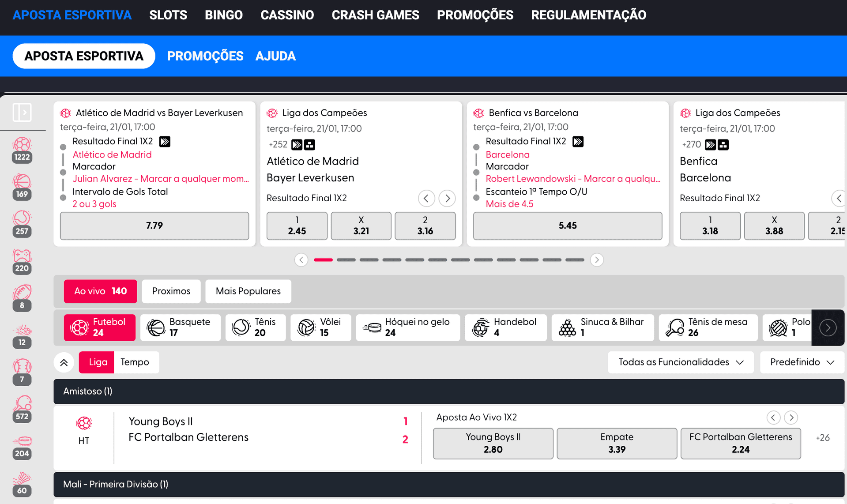The height and width of the screenshot is (504, 847).
Task: Open the sidebar sport icon showing 7
Action: [22, 372]
